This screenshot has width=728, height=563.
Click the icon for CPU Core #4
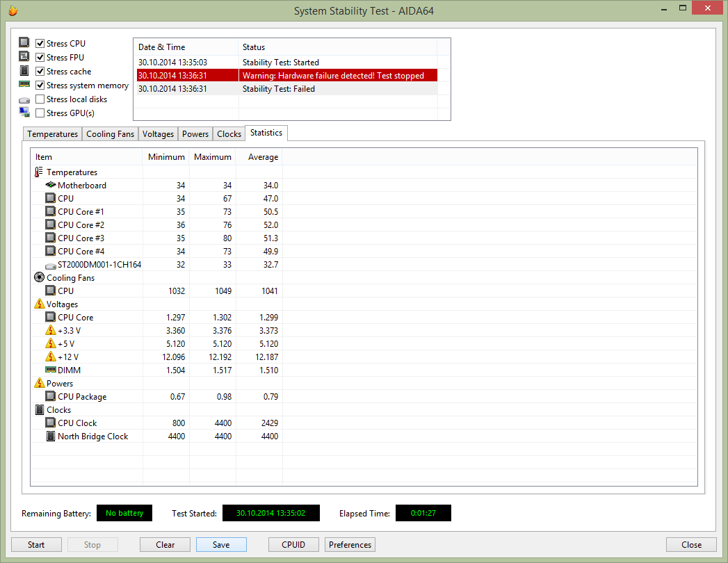[51, 251]
